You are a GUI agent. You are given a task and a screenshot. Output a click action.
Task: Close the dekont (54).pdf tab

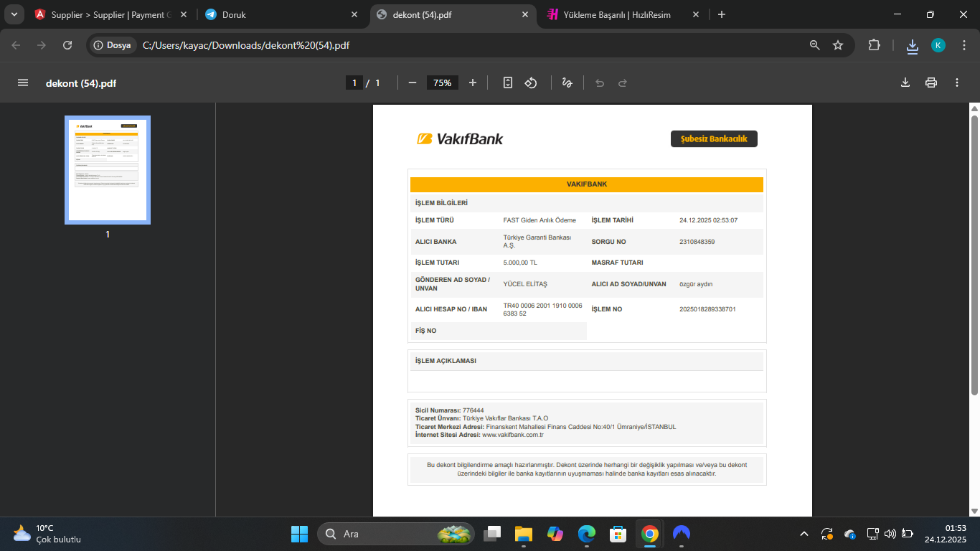525,14
